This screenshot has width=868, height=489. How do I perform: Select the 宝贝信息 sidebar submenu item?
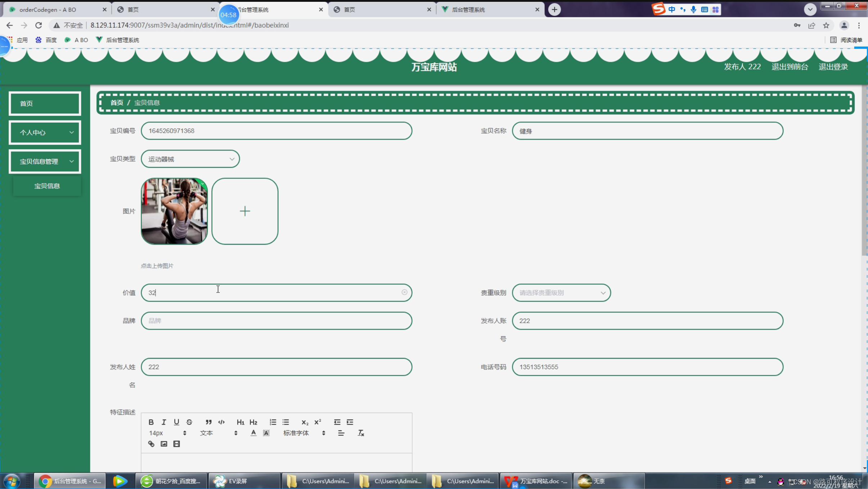(x=47, y=186)
